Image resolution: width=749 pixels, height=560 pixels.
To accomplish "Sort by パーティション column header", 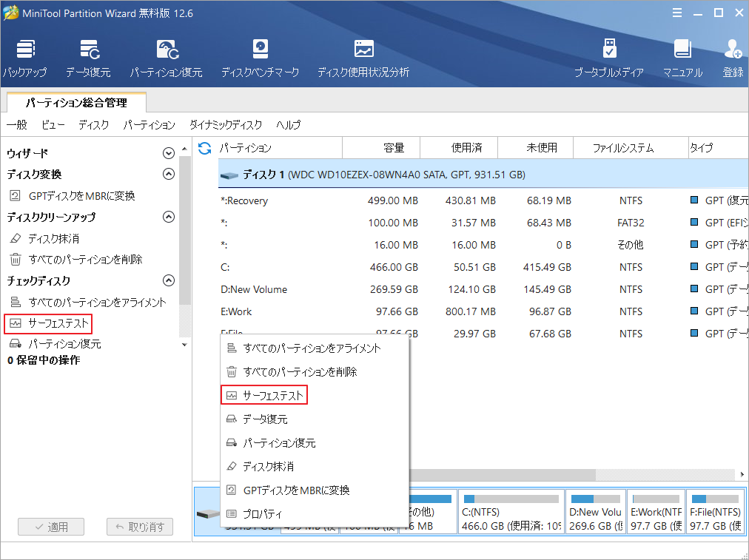I will click(280, 148).
